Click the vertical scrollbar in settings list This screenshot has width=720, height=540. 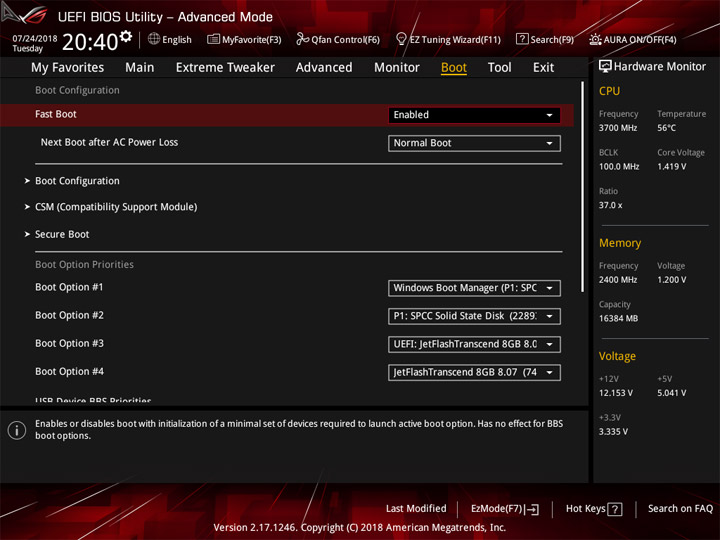583,187
